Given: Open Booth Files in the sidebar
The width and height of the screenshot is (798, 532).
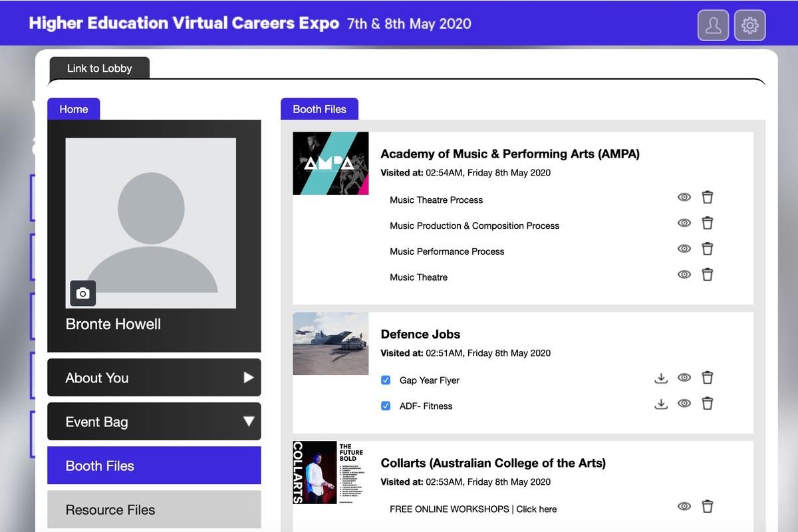Looking at the screenshot, I should (x=154, y=465).
